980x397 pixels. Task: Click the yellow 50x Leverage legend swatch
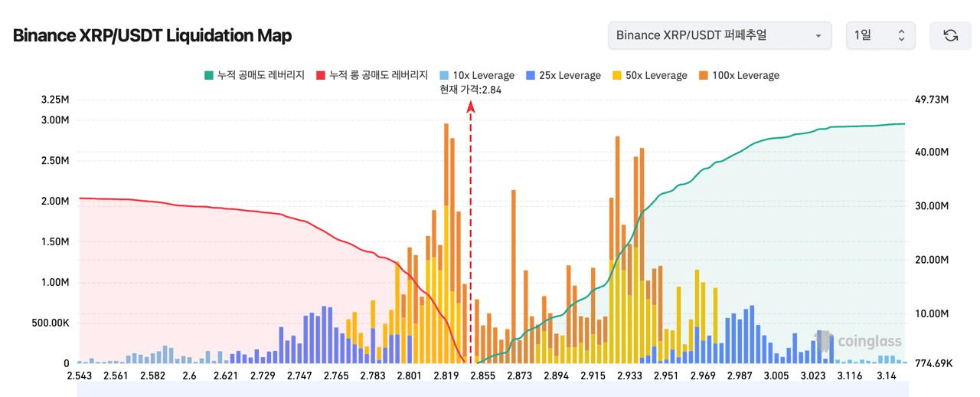pos(617,75)
